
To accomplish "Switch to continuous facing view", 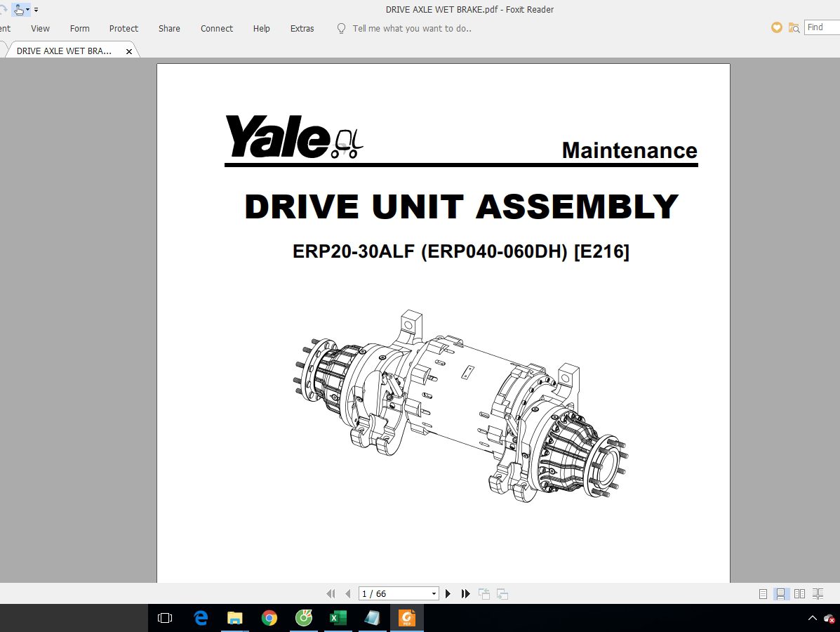I will click(x=818, y=593).
